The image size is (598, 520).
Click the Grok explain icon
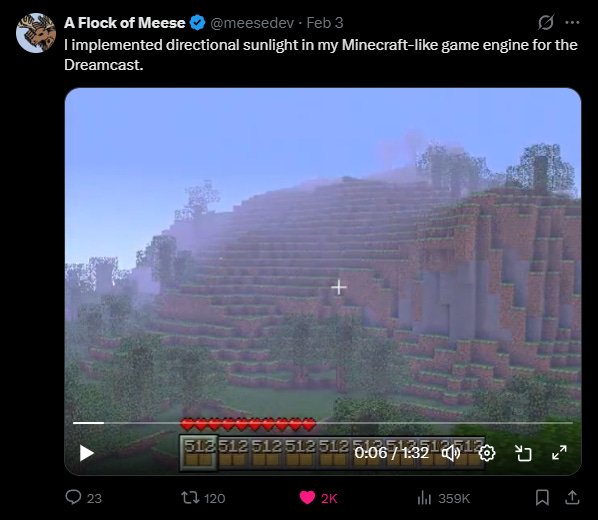click(546, 23)
